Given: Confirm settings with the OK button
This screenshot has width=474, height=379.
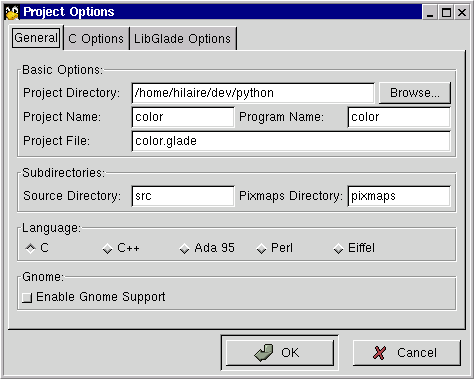Looking at the screenshot, I should [280, 353].
